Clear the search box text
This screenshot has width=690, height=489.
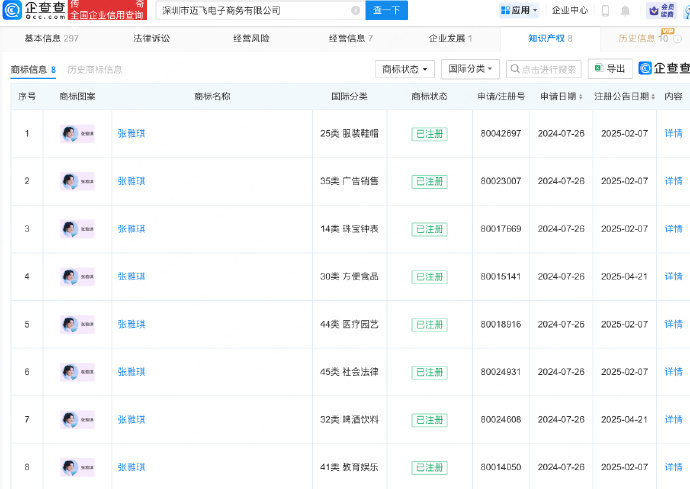coord(356,10)
